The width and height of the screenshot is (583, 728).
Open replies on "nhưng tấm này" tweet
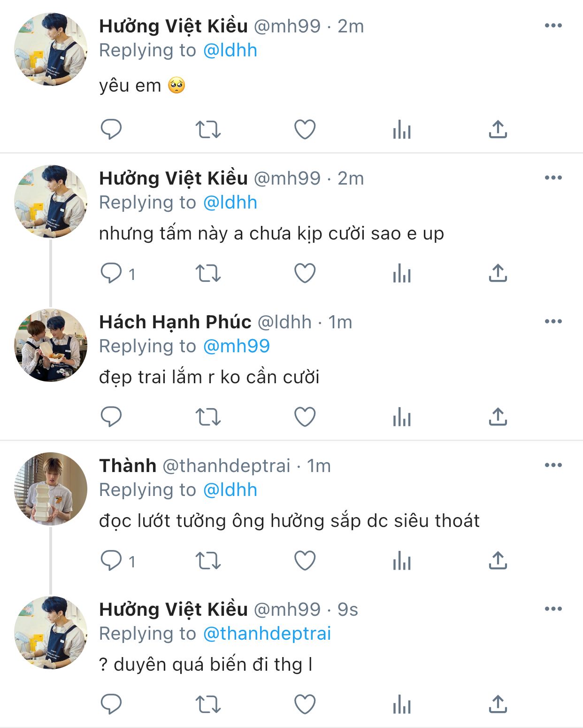point(111,273)
